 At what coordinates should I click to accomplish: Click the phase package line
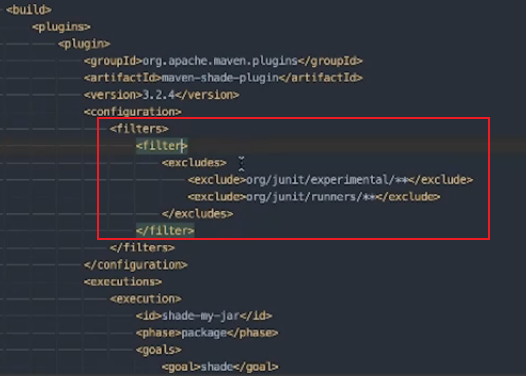pyautogui.click(x=207, y=333)
